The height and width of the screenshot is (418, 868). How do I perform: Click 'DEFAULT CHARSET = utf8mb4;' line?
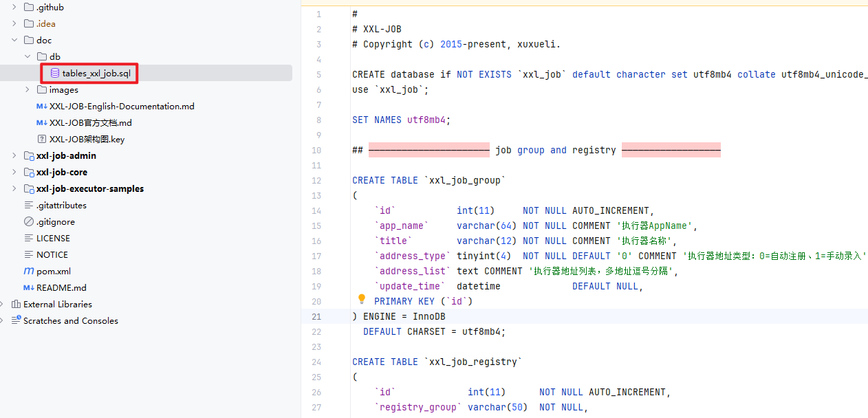pos(435,331)
